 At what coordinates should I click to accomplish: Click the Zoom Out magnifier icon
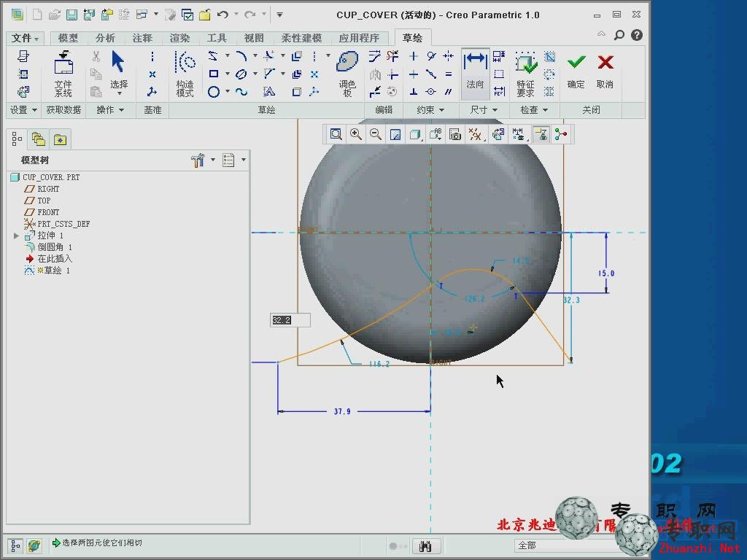tap(376, 134)
